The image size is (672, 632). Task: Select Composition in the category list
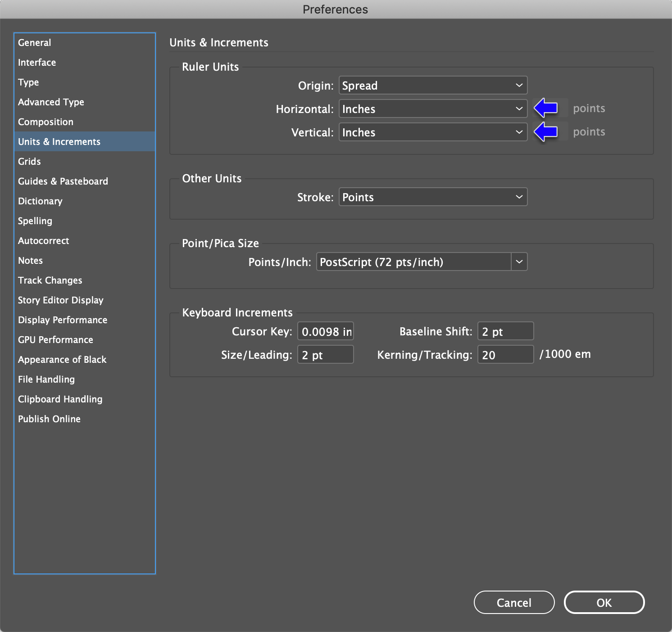coord(85,122)
